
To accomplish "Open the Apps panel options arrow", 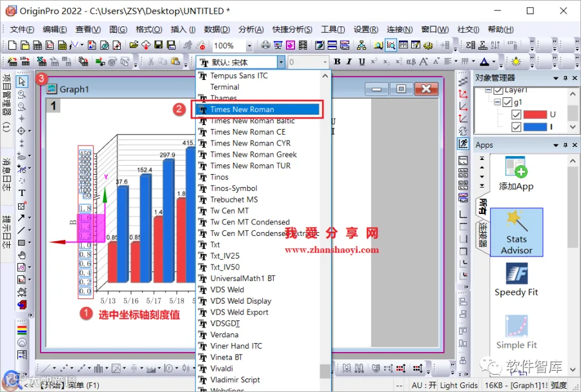I will click(556, 145).
